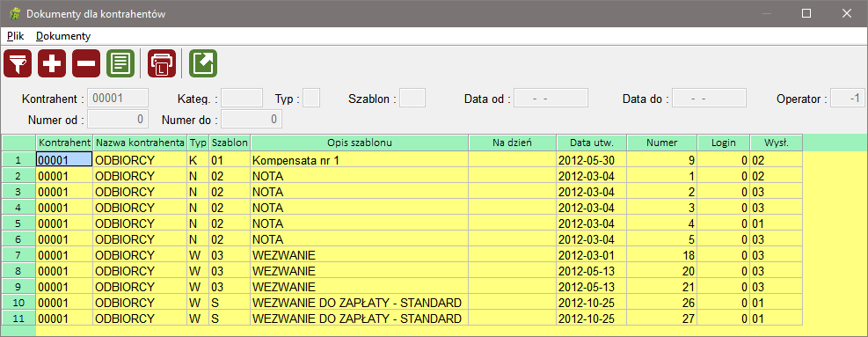Click the Opis szablonu column header
868x337 pixels.
point(360,143)
